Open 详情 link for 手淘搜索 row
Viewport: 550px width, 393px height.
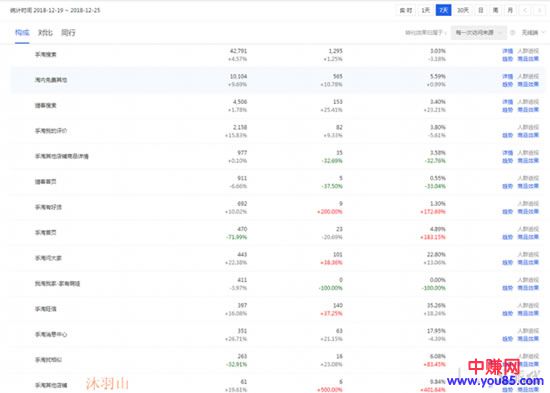(x=508, y=51)
